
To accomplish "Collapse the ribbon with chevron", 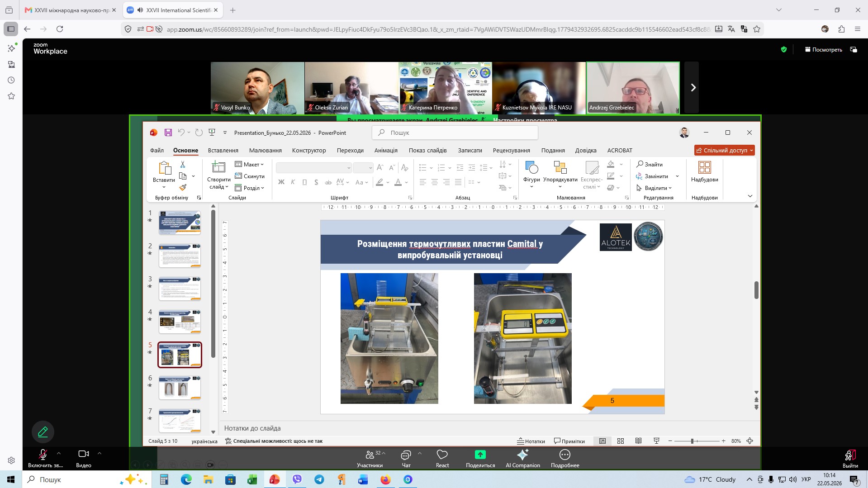I will [750, 196].
